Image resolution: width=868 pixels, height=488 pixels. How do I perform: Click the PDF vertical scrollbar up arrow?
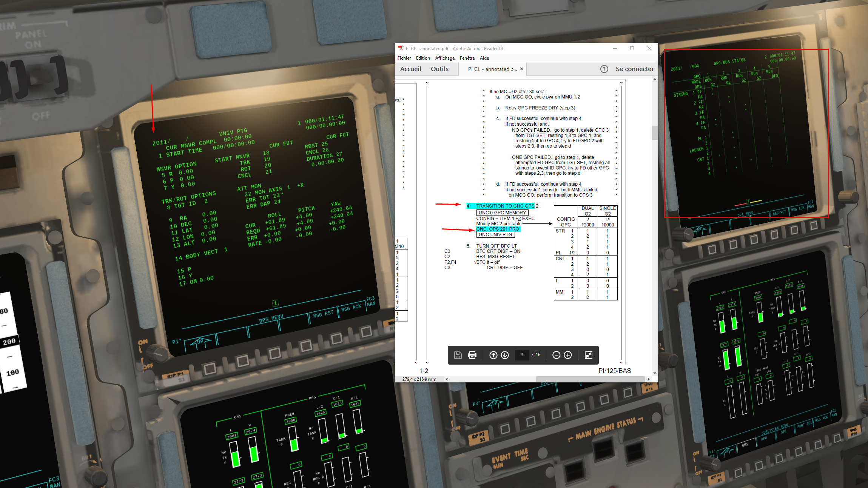click(x=655, y=79)
